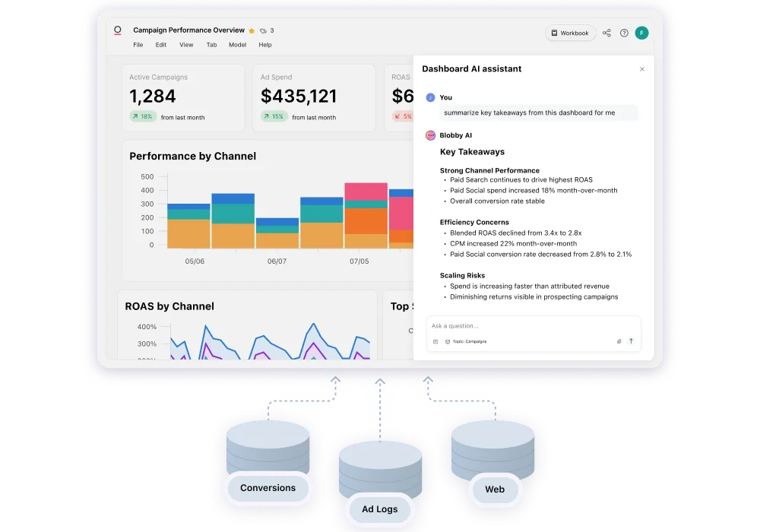
Task: Click the ROAS by Channel chart title
Action: click(x=169, y=306)
